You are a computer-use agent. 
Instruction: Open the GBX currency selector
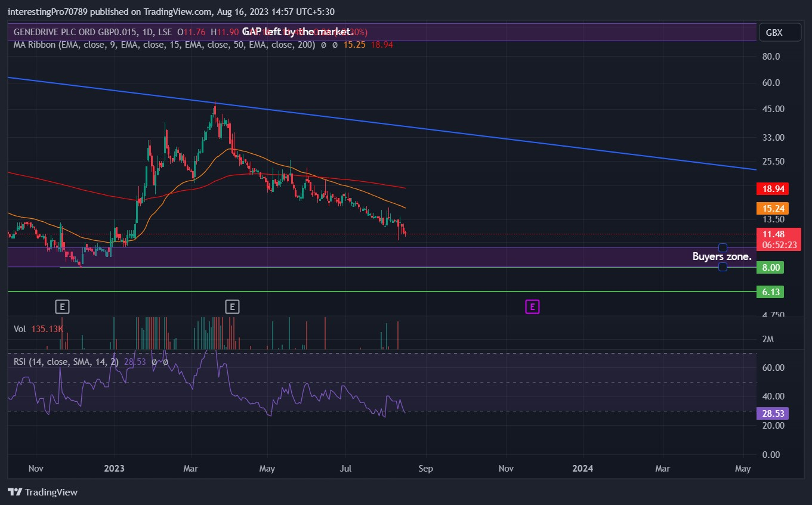coord(779,33)
